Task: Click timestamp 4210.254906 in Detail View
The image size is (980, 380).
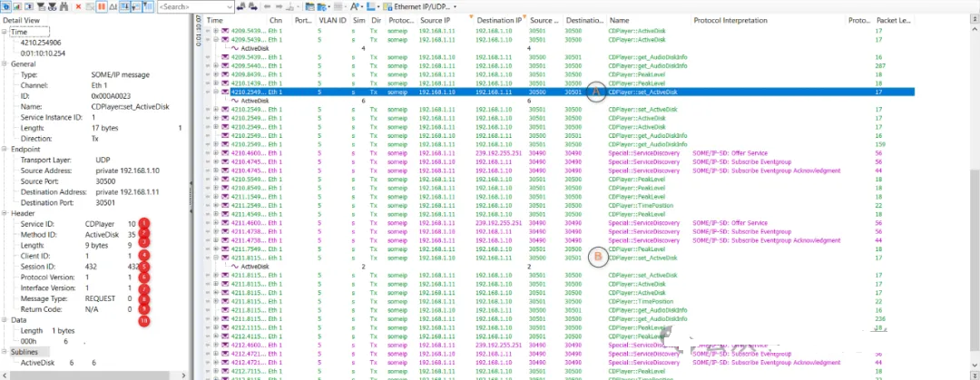Action: click(x=40, y=43)
